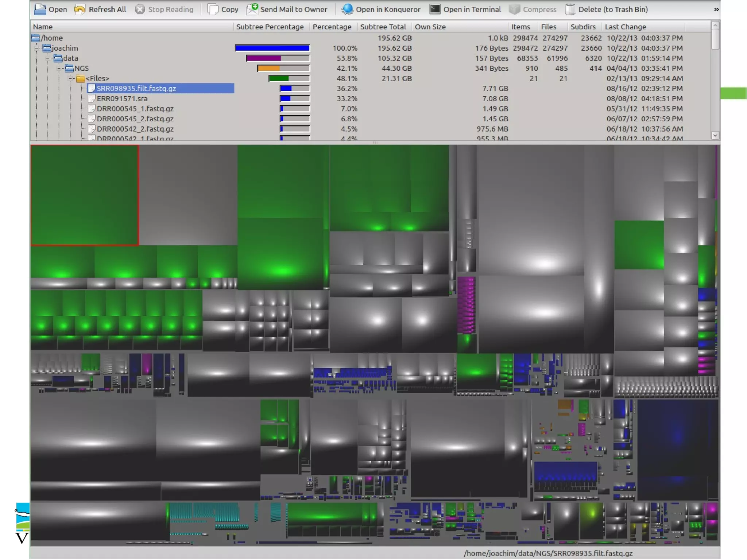747x560 pixels.
Task: Click Delete (to Trash Bin) icon
Action: click(570, 9)
